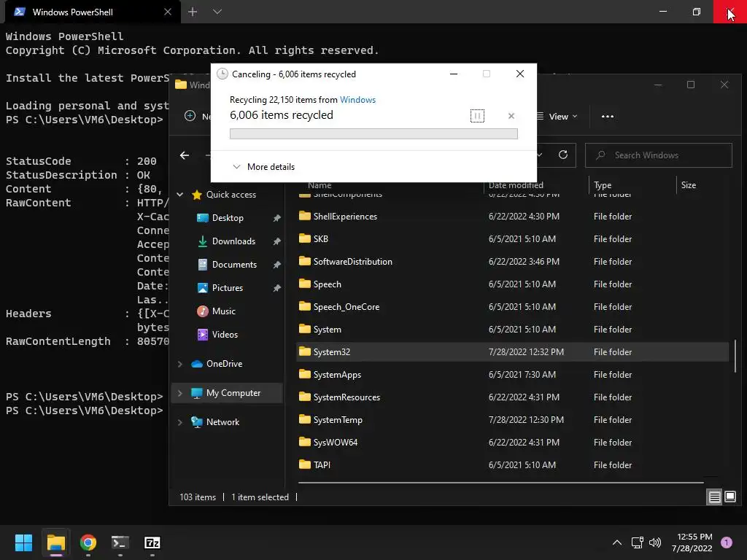This screenshot has height=560, width=747.
Task: Click the Windows source link
Action: tap(357, 99)
